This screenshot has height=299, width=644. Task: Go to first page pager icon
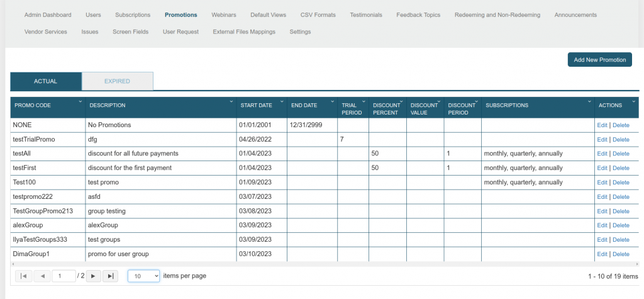pos(23,276)
